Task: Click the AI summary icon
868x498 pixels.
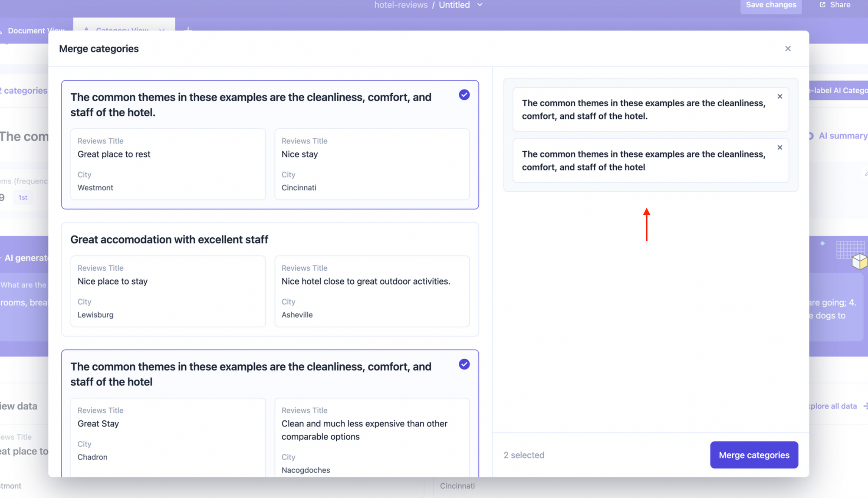Action: (x=811, y=136)
